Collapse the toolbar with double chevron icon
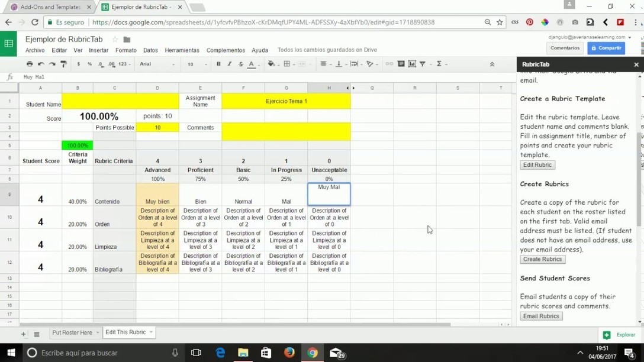The image size is (644, 362). (x=492, y=64)
